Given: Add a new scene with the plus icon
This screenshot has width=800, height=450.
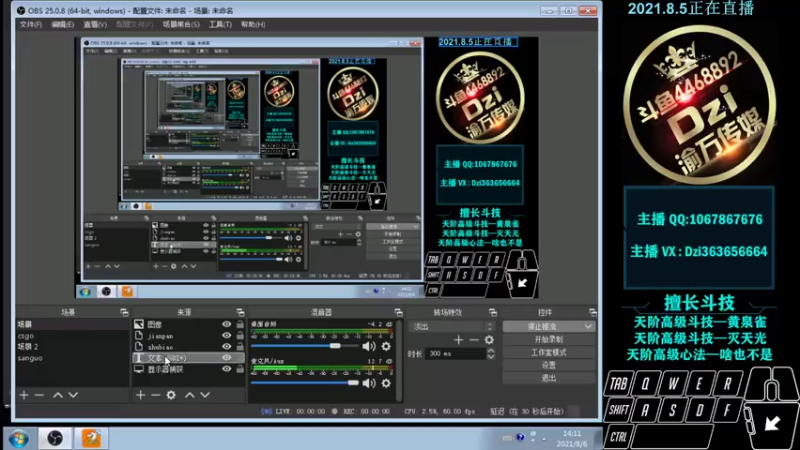Looking at the screenshot, I should pos(24,395).
